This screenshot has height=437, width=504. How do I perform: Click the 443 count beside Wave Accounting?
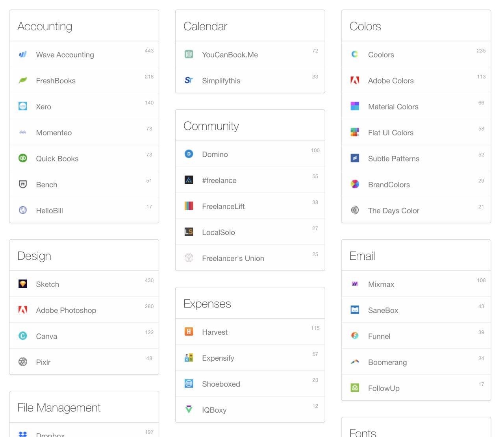click(x=149, y=51)
